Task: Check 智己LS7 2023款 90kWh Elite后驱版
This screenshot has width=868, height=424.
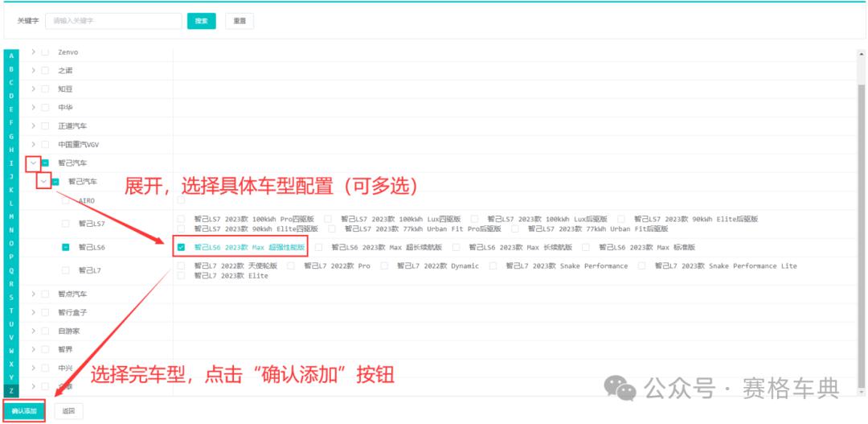Action: tap(621, 219)
